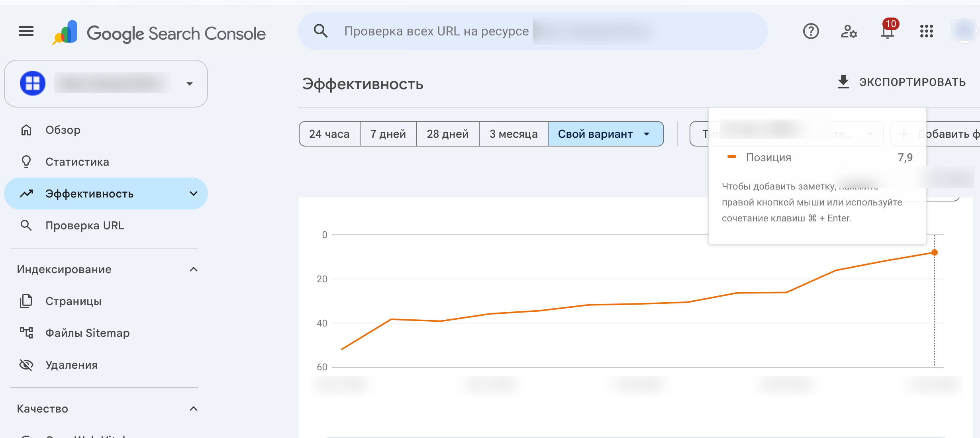Click the URL inspection search field

(x=533, y=31)
